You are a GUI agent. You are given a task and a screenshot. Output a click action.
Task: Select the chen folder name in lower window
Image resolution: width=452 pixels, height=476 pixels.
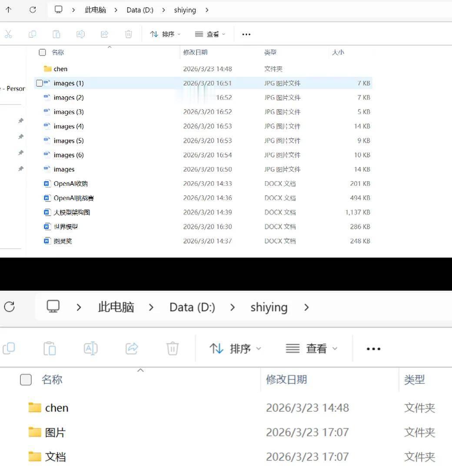point(57,408)
